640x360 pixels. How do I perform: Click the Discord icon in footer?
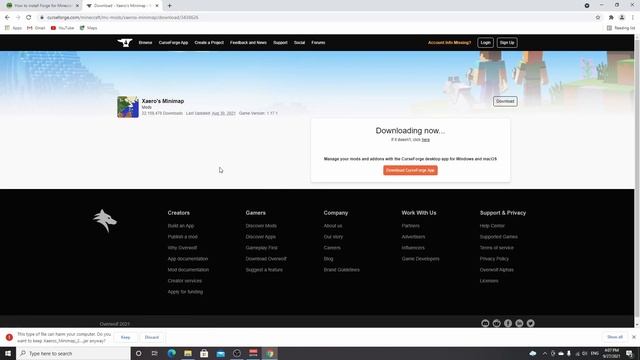coord(485,323)
